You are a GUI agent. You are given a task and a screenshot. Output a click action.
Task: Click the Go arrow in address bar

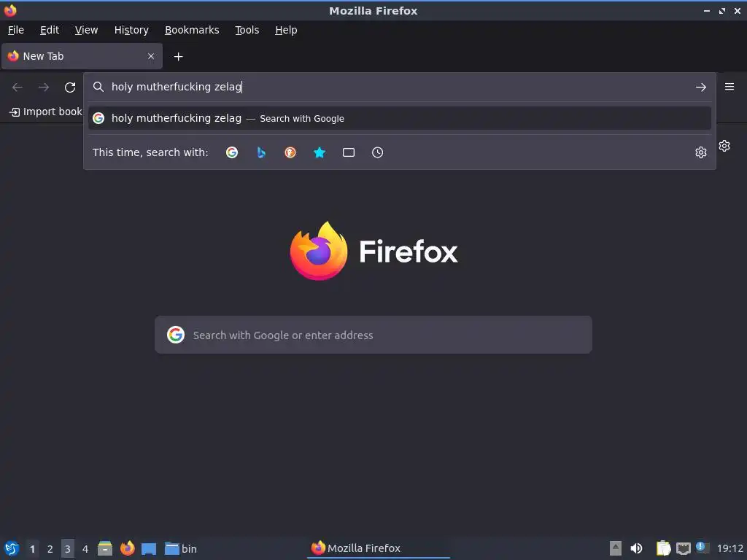pos(701,87)
